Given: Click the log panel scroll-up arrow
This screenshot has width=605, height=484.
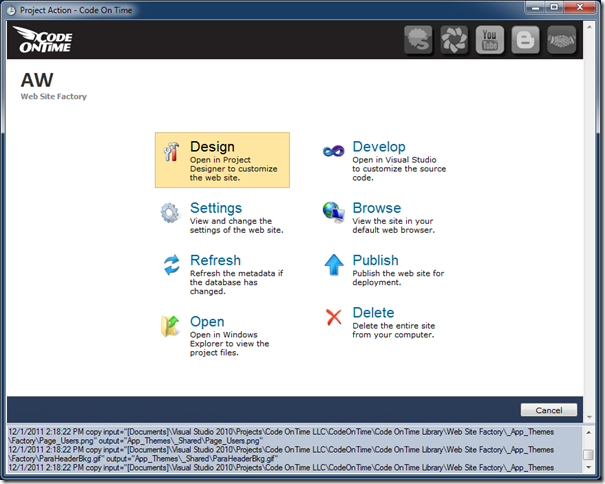Looking at the screenshot, I should 588,432.
